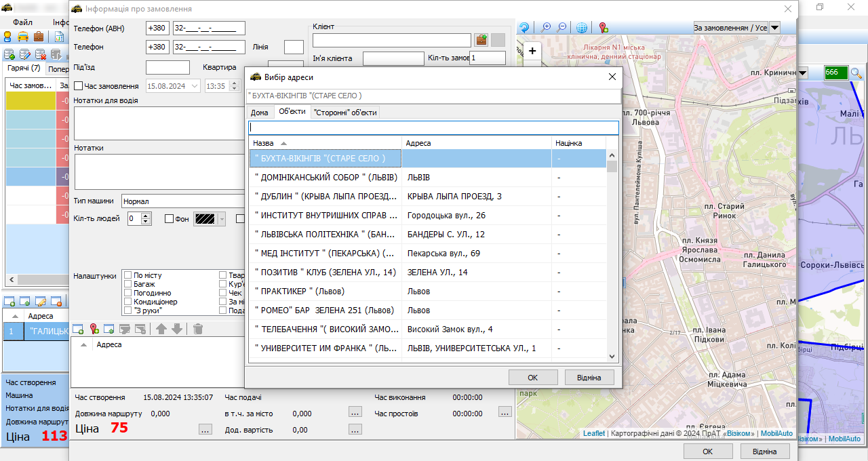Click the magnifier zoom-in icon above map

(x=545, y=28)
